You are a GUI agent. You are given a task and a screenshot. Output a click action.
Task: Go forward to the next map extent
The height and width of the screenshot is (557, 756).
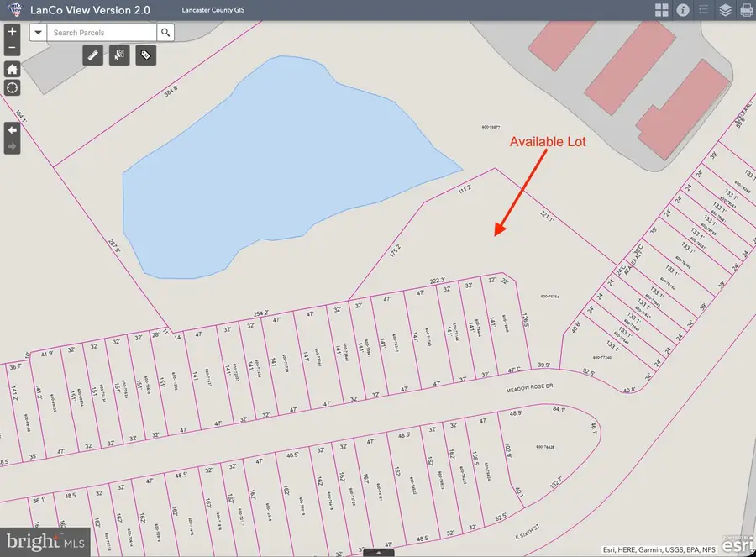12,146
